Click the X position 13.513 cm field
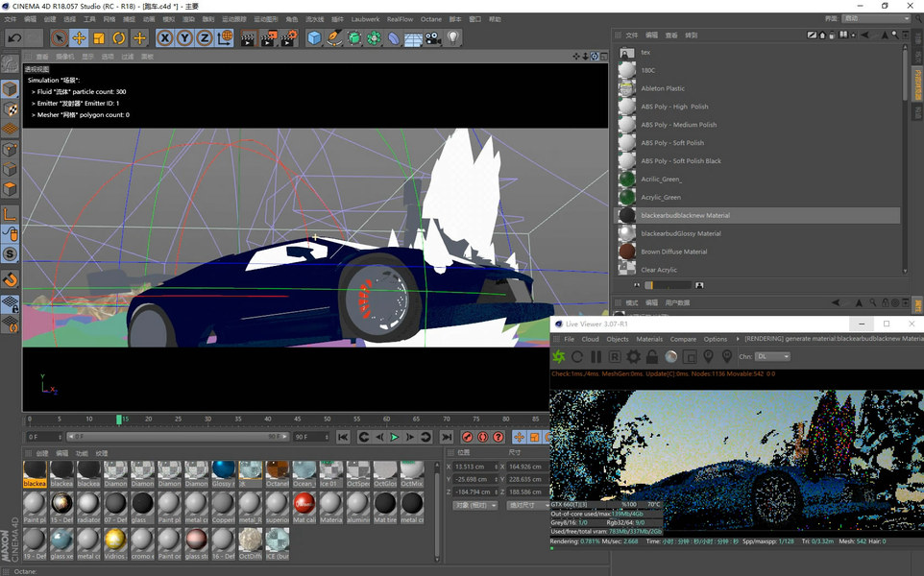924x576 pixels. 474,467
